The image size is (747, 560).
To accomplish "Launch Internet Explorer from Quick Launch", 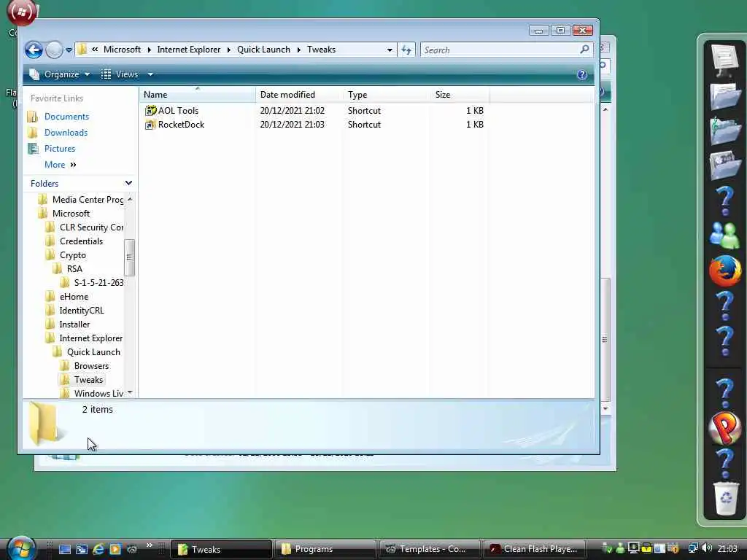I will coord(98,549).
